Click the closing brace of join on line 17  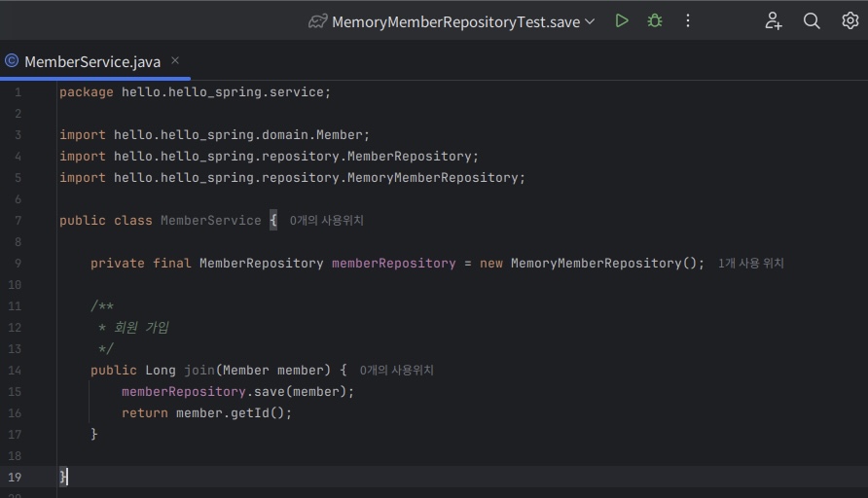click(94, 435)
